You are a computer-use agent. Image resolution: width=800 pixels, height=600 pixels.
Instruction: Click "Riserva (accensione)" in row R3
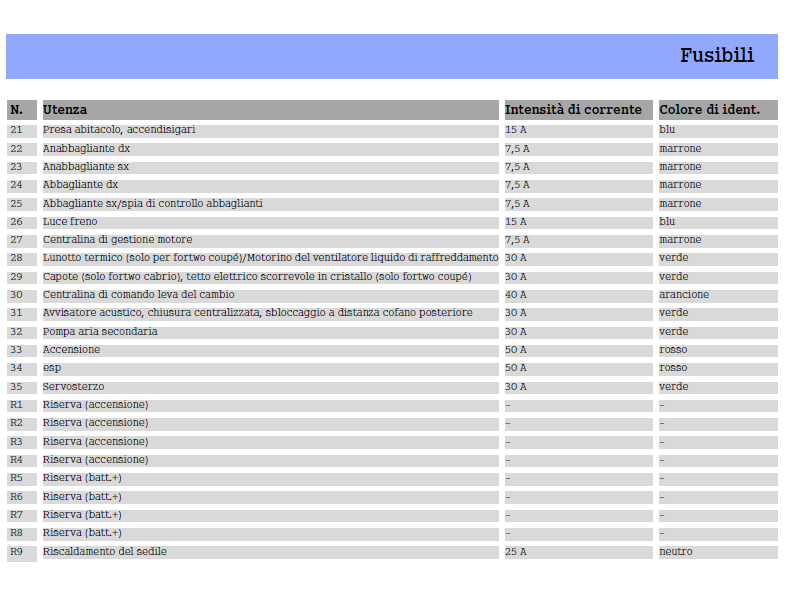[x=95, y=442]
